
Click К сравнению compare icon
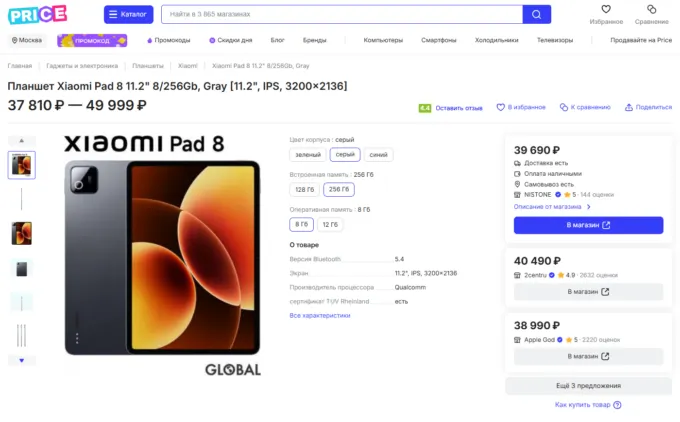(563, 107)
